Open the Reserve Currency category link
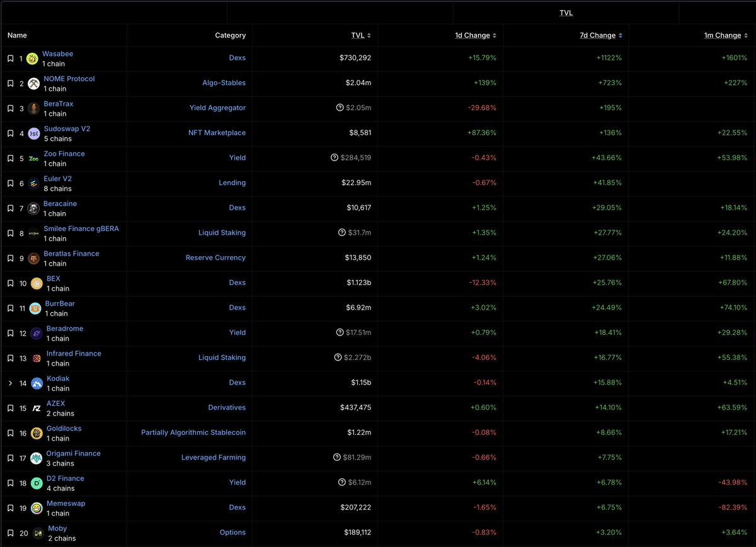756x547 pixels. 215,257
